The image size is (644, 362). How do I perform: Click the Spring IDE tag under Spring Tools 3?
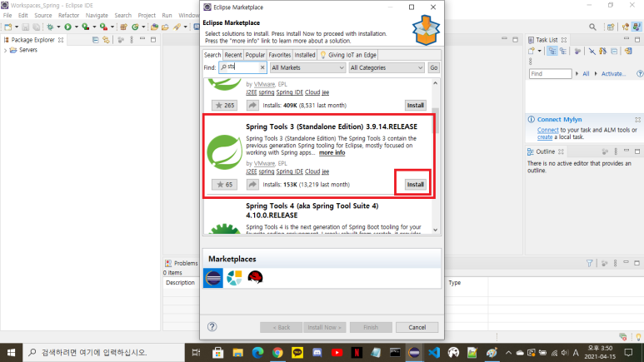290,171
